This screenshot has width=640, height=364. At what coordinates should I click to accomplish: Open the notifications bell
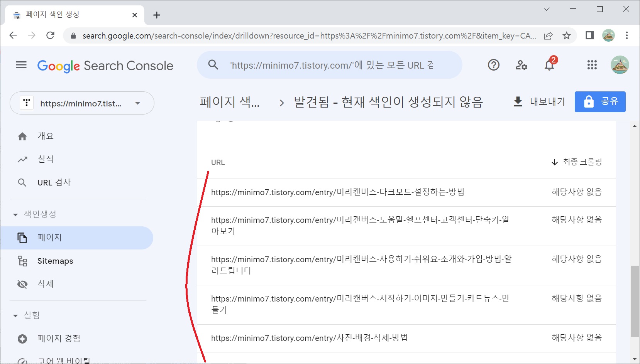pyautogui.click(x=549, y=65)
